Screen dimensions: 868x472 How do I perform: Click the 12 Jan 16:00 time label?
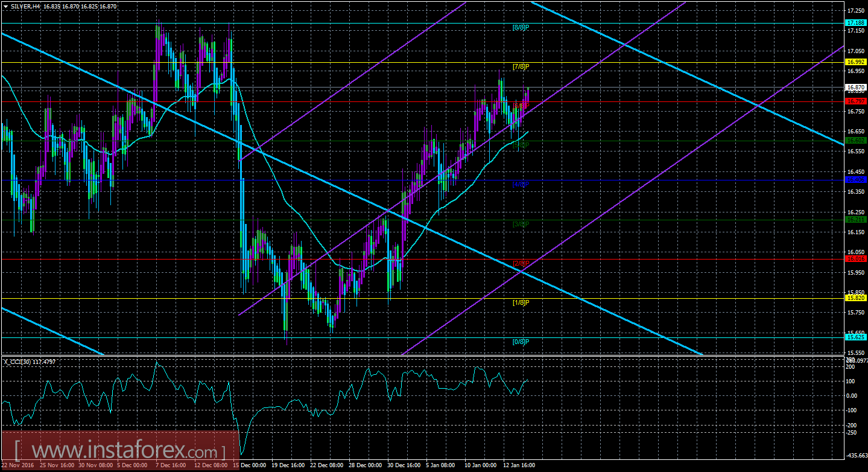[519, 466]
